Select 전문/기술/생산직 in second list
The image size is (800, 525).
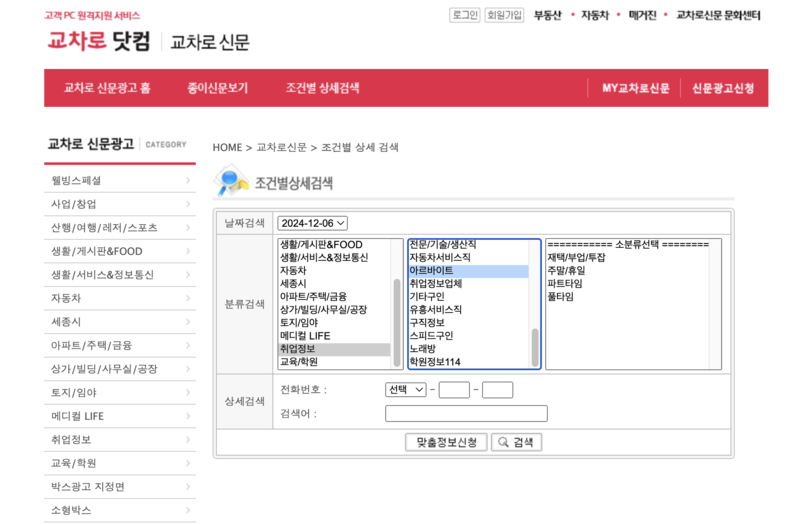click(468, 245)
